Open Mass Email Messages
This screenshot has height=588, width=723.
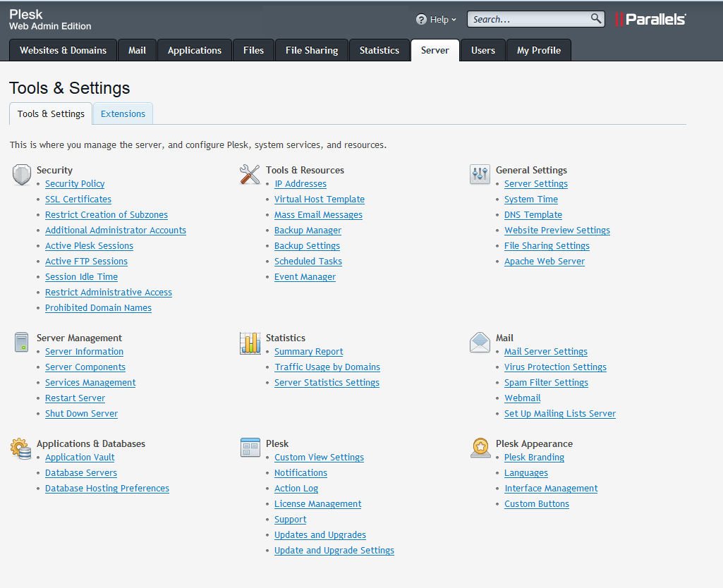click(x=319, y=215)
